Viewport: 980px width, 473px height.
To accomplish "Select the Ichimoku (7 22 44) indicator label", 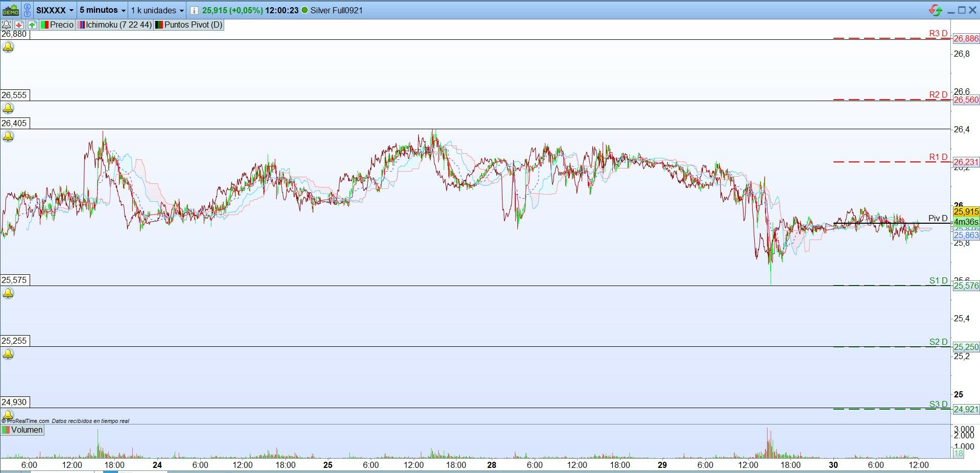I will pyautogui.click(x=115, y=25).
